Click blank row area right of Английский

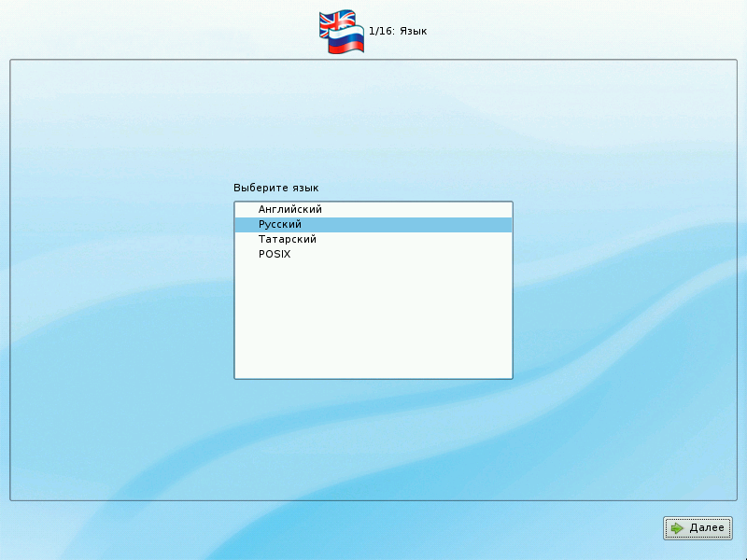[420, 210]
